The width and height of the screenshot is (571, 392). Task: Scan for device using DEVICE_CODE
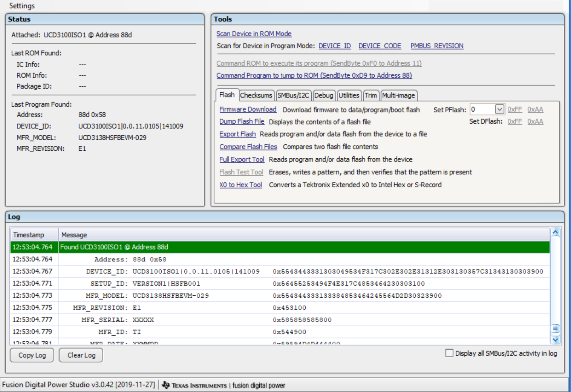379,46
